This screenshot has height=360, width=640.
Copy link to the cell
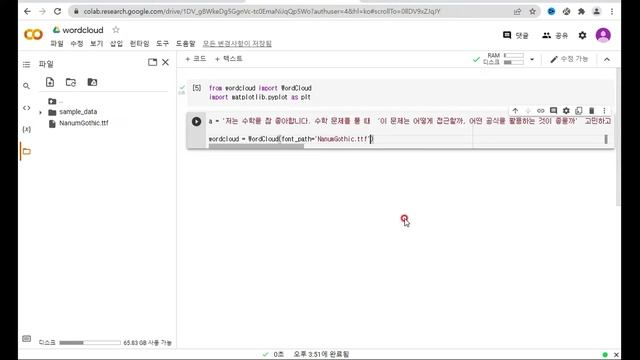(x=540, y=111)
